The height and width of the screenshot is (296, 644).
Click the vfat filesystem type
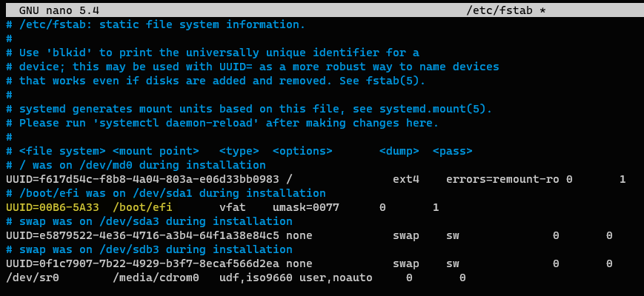coord(234,207)
